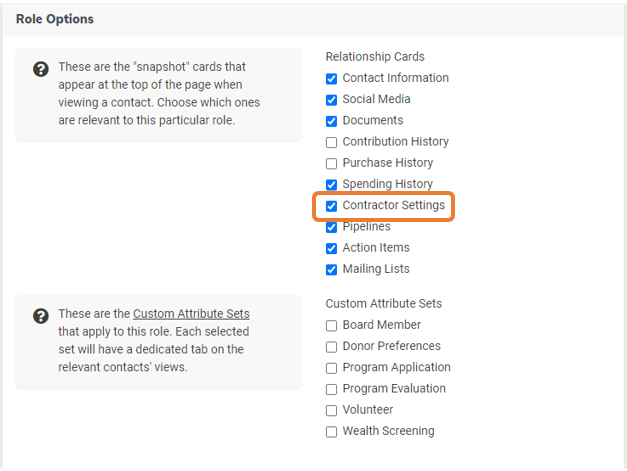
Task: Enable the Board Member attribute set
Action: (332, 325)
